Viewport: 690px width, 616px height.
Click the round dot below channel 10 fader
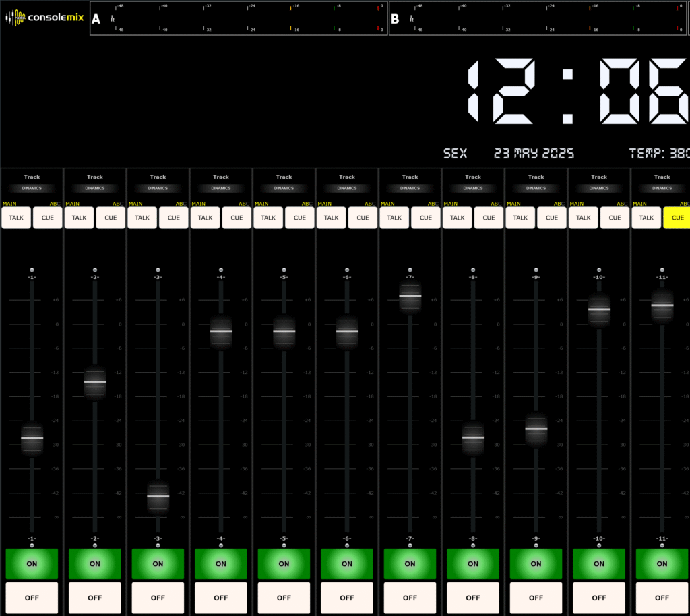click(599, 545)
